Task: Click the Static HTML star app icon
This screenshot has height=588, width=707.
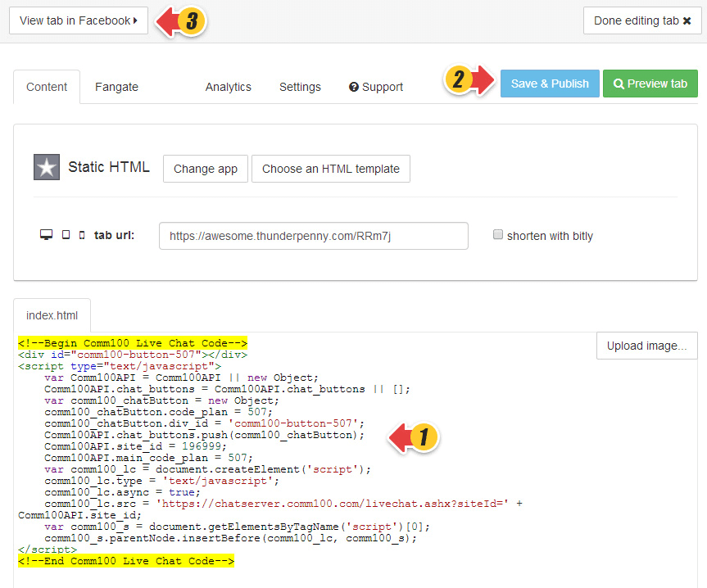Action: 47,167
